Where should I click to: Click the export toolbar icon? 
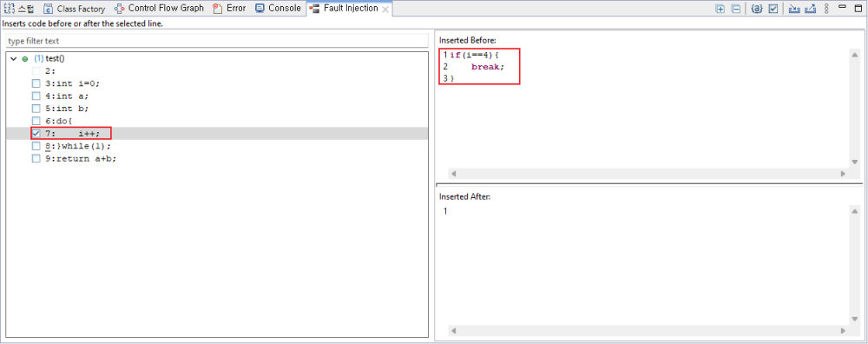click(x=810, y=9)
